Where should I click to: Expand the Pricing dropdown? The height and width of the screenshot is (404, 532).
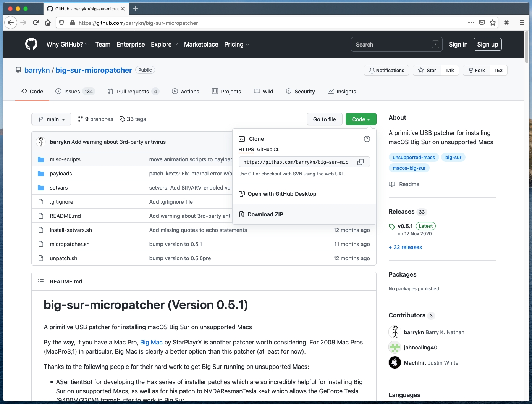[x=237, y=44]
